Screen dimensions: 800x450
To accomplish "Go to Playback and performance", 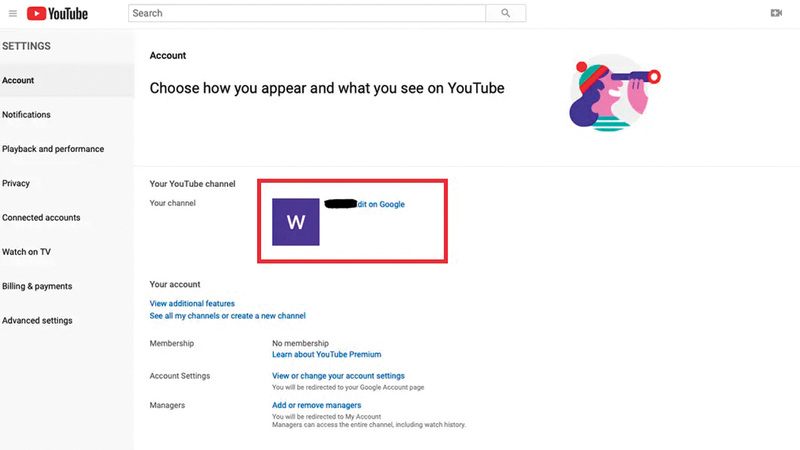I will [53, 149].
